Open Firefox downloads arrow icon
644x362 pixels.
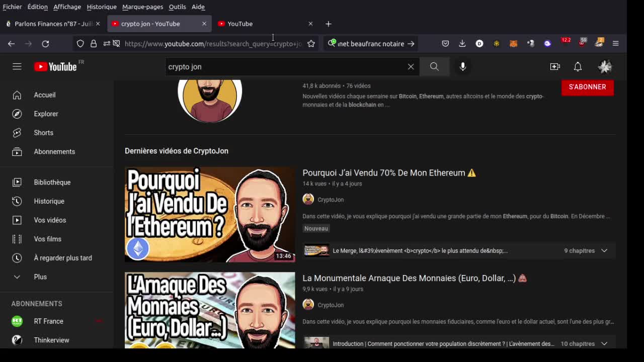[x=462, y=44]
